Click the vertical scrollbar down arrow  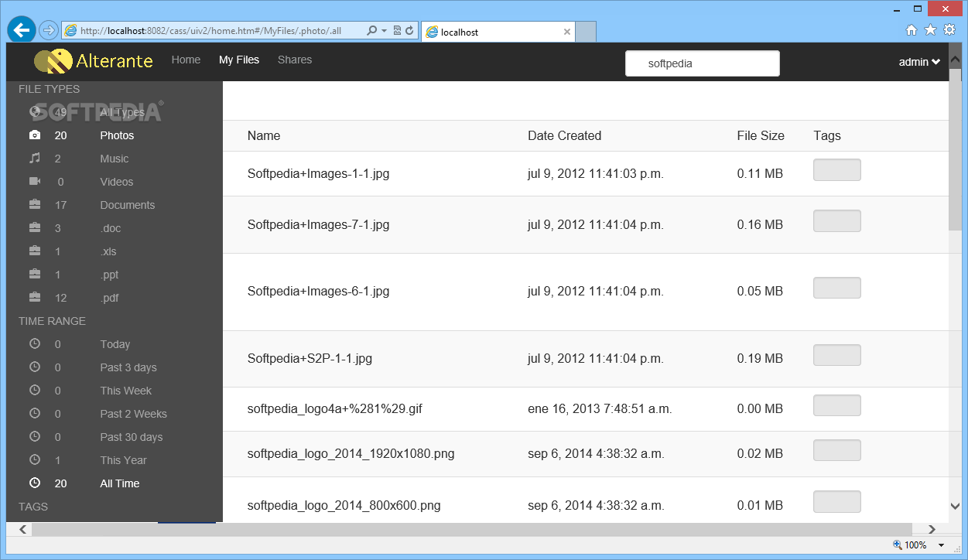(x=955, y=506)
